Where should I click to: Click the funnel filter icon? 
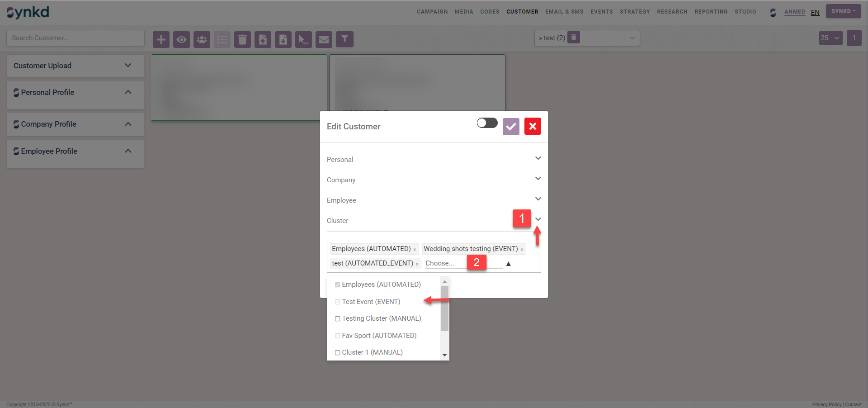(x=344, y=39)
